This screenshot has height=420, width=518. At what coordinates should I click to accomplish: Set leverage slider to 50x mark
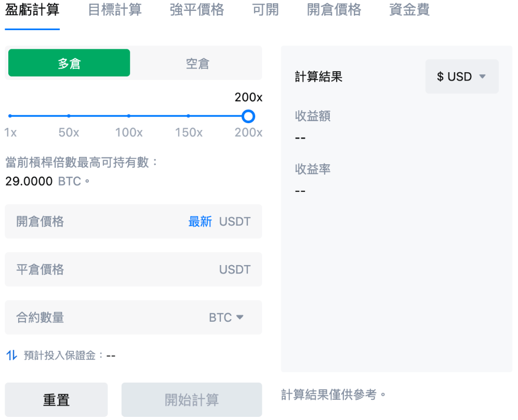(x=69, y=116)
